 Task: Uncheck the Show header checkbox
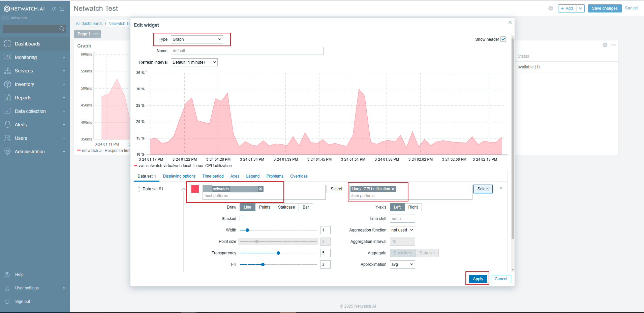[503, 39]
